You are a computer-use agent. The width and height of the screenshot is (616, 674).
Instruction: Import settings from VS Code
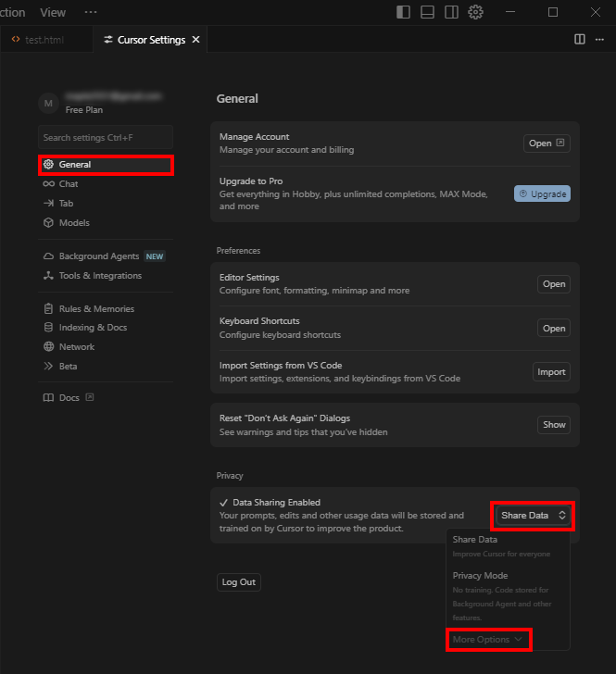[551, 372]
